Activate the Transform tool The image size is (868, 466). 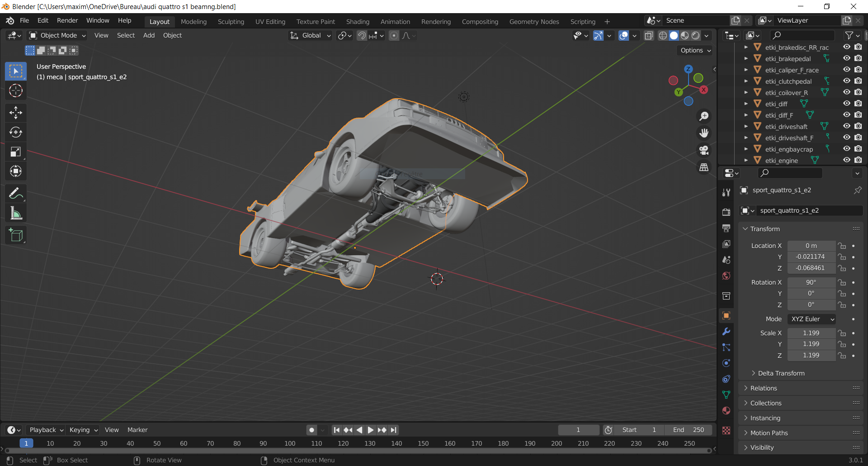(x=16, y=171)
